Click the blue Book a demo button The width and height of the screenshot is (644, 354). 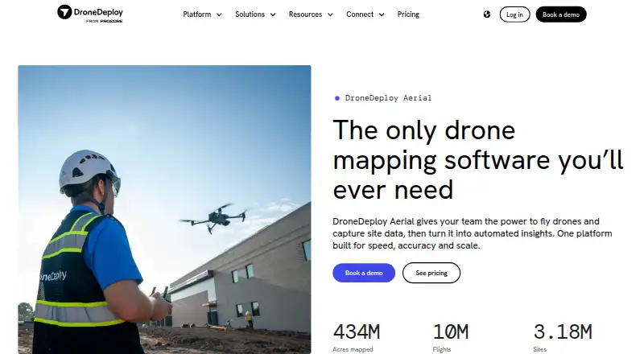point(364,273)
